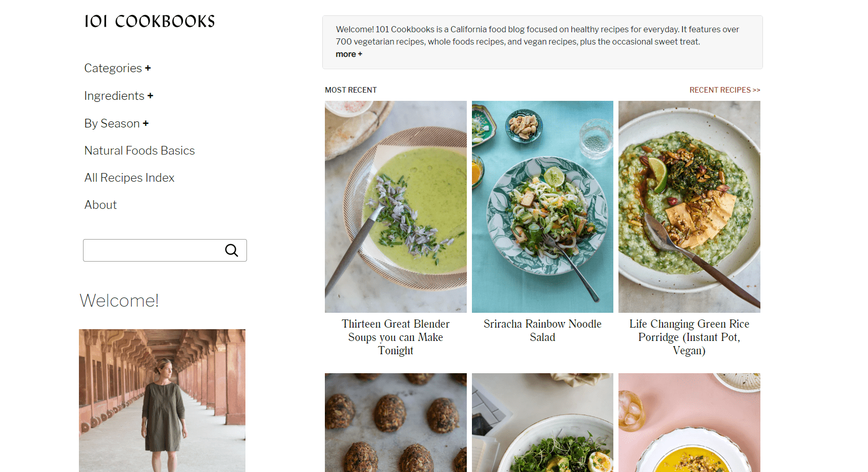Open Thirteen Great Blender Soups title link
The image size is (868, 472).
coord(396,337)
